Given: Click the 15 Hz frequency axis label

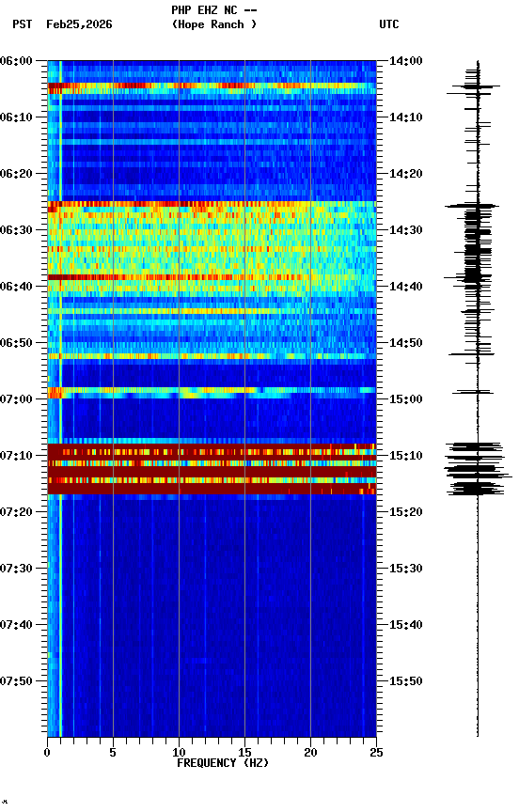Looking at the screenshot, I should click(244, 753).
